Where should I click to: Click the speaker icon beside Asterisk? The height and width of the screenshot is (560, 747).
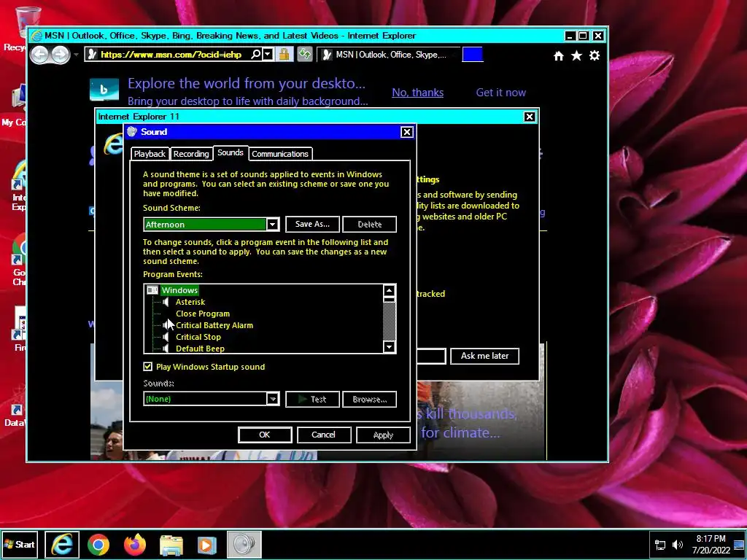pos(166,302)
